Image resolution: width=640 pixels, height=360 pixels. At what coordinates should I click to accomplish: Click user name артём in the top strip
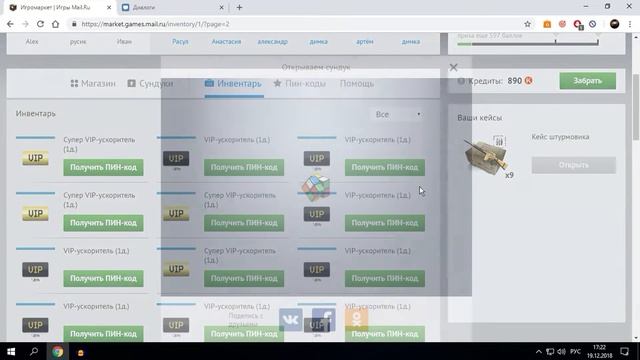point(364,42)
